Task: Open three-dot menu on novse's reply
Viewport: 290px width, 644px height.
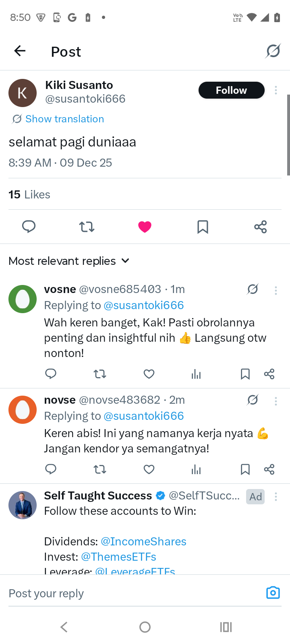Action: pyautogui.click(x=276, y=401)
